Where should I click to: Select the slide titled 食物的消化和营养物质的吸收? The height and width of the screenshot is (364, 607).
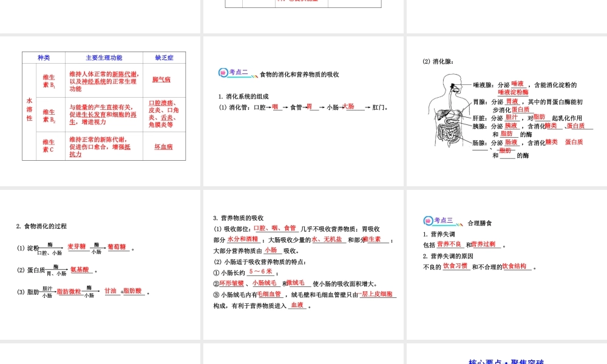303,111
